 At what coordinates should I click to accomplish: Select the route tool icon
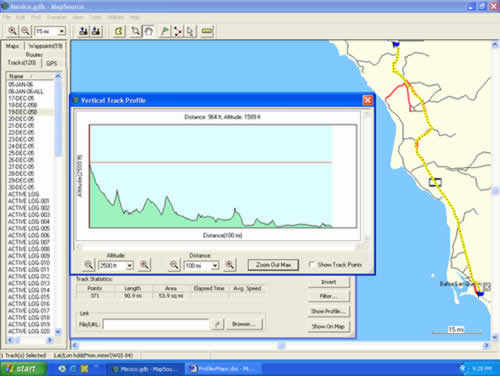point(177,31)
